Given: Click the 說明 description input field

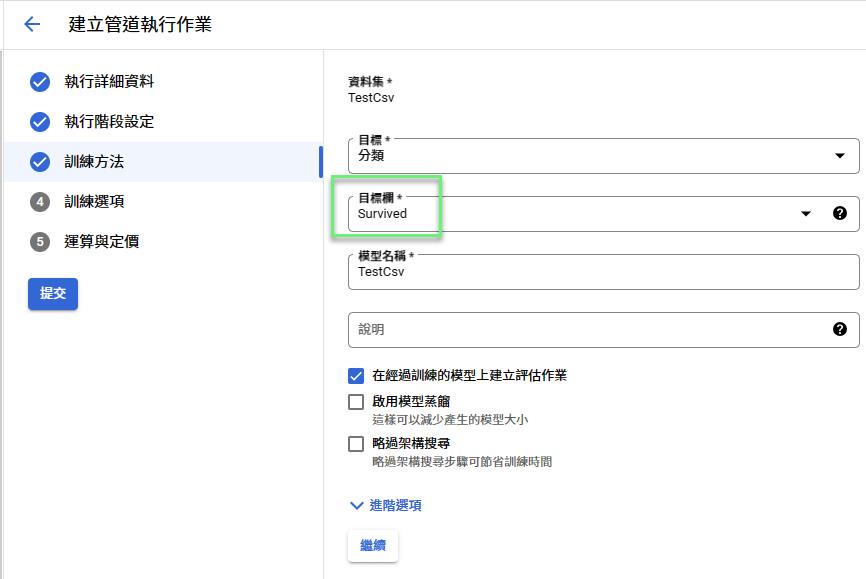Looking at the screenshot, I should pyautogui.click(x=585, y=329).
